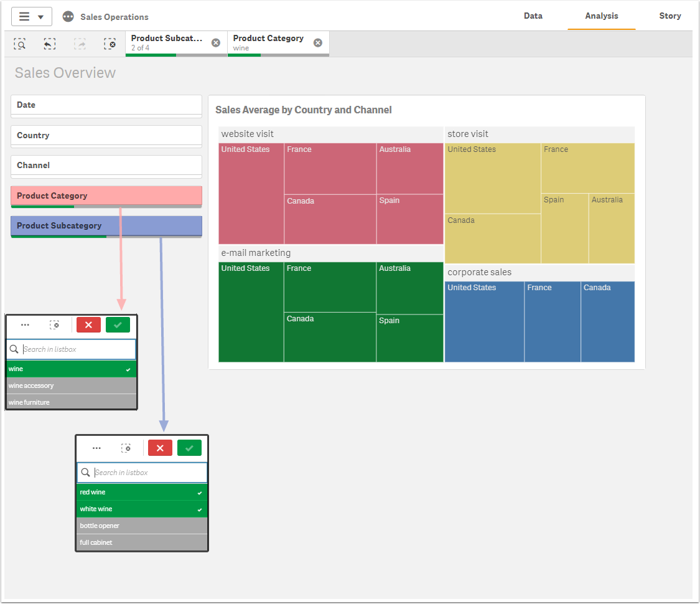This screenshot has height=604, width=700.
Task: Switch to the Data tab
Action: [533, 16]
